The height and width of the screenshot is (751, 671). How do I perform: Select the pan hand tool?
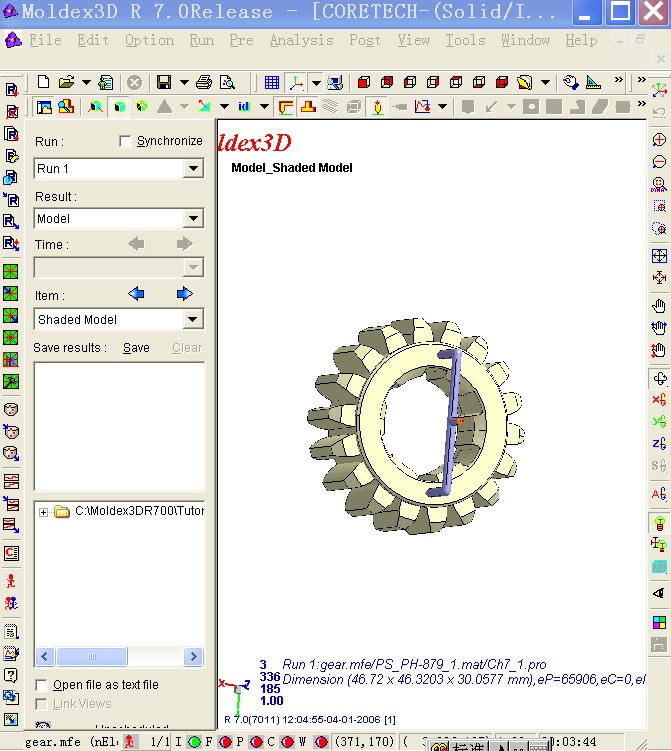tap(660, 306)
